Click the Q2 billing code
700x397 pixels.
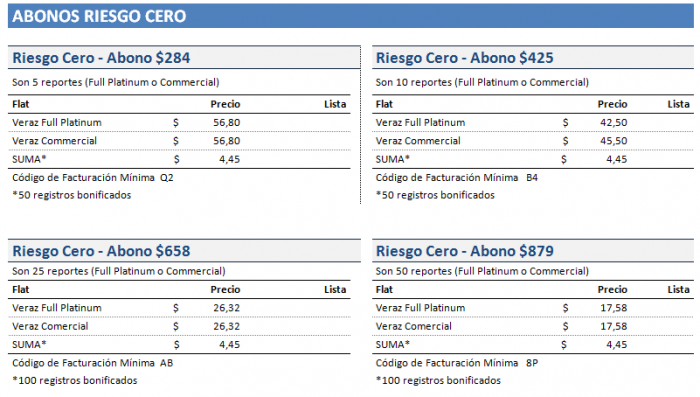click(x=167, y=177)
